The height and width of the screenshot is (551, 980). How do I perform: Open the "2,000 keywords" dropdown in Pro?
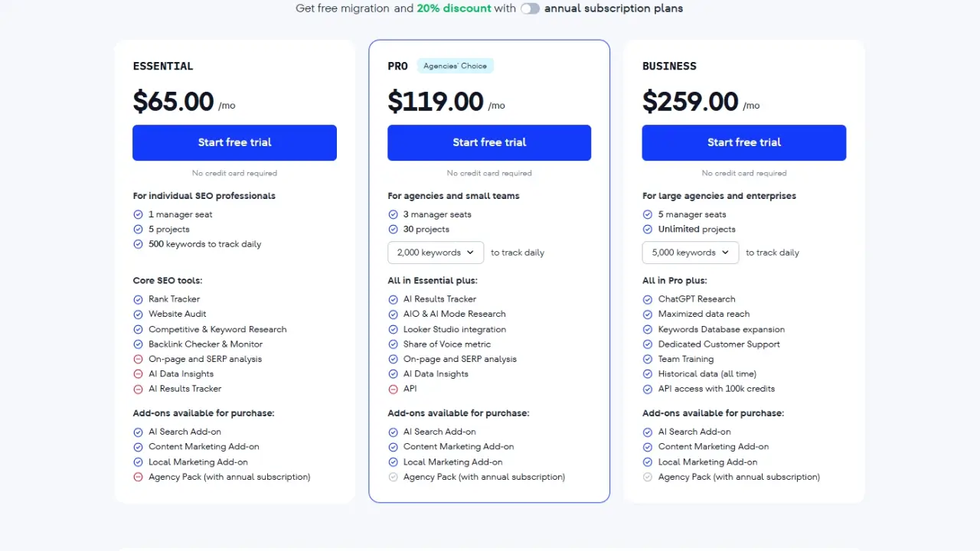[435, 252]
